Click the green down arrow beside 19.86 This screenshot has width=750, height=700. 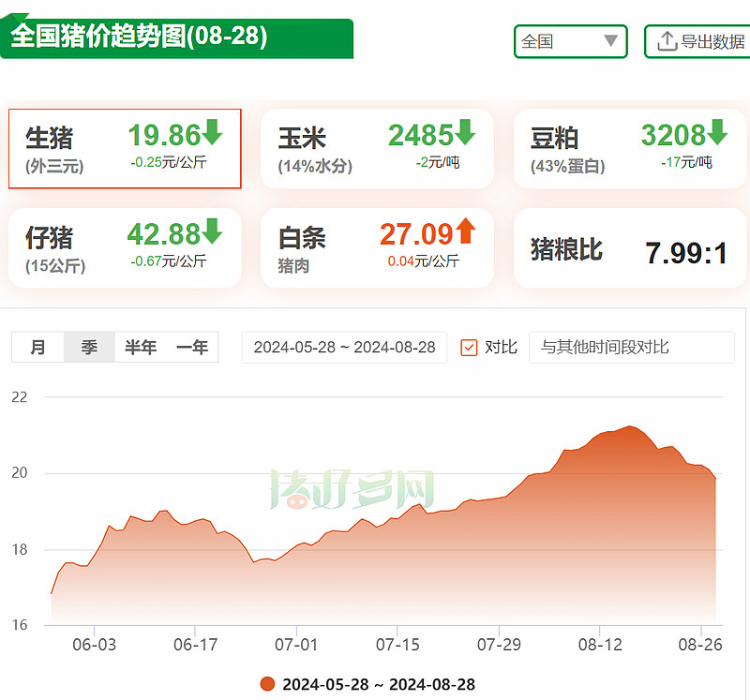[x=212, y=132]
